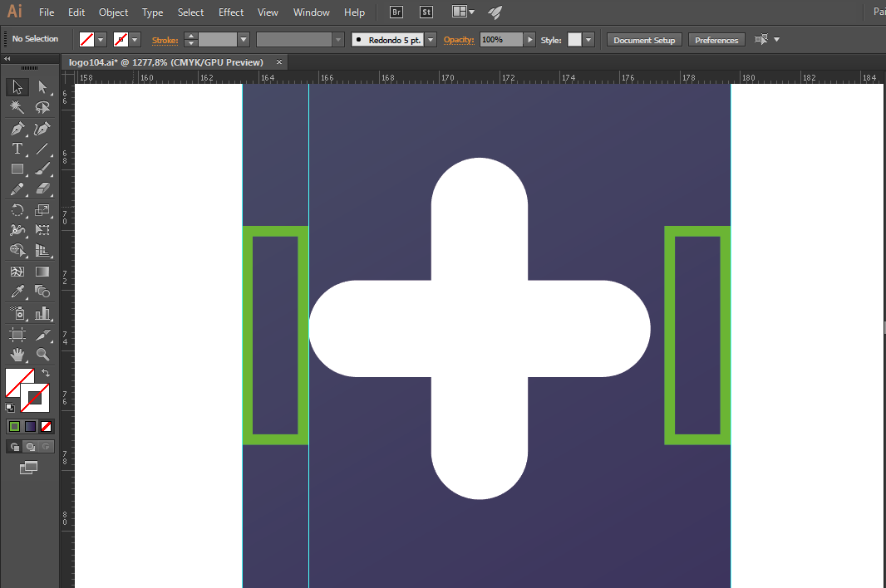The image size is (886, 588).
Task: Expand the stroke weight dropdown
Action: 244,40
